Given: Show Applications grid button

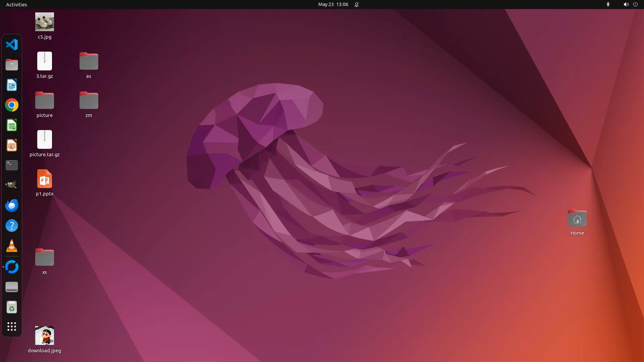Looking at the screenshot, I should click(x=12, y=326).
